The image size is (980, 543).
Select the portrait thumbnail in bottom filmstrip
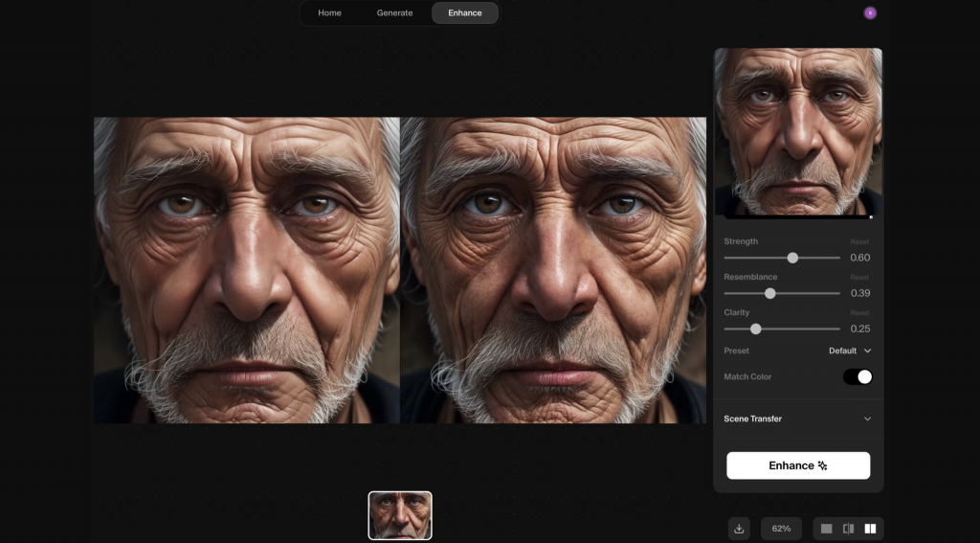[x=400, y=515]
